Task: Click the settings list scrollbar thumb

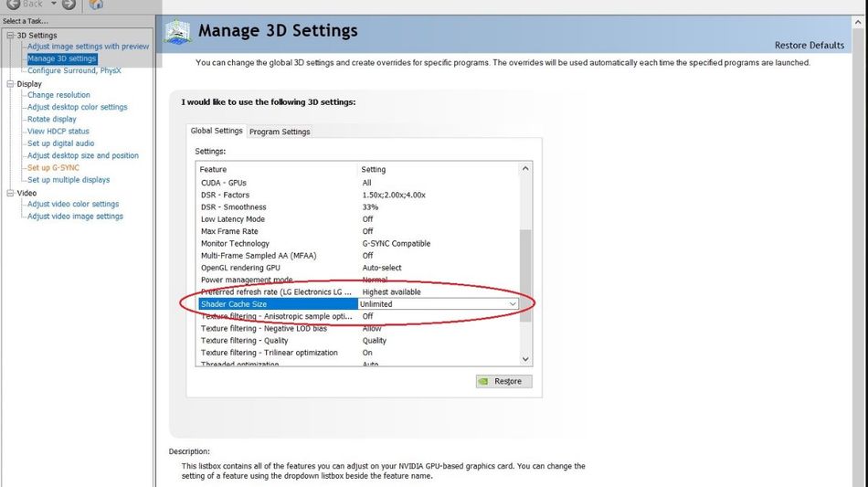Action: [x=525, y=276]
